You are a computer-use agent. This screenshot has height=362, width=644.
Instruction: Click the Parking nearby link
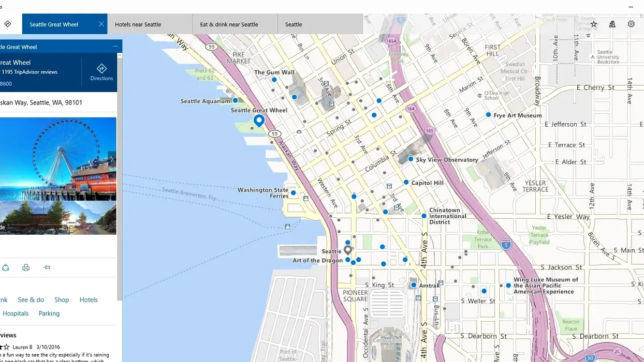(49, 313)
